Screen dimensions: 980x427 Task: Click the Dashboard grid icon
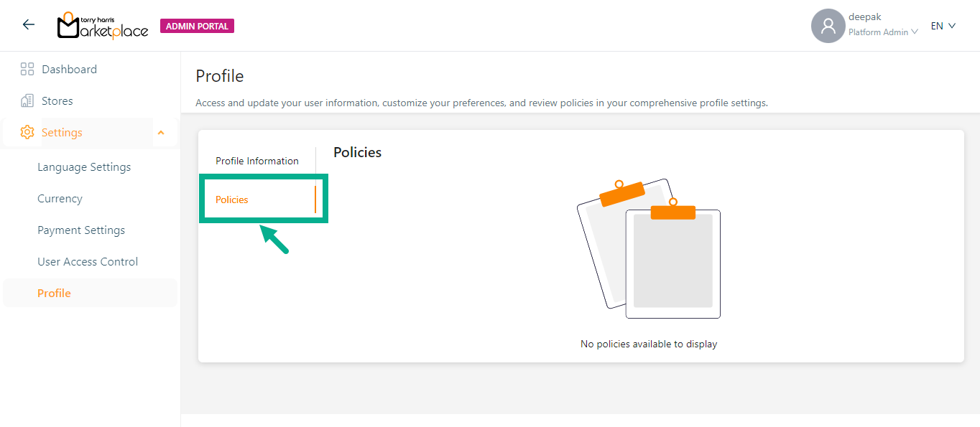tap(27, 70)
